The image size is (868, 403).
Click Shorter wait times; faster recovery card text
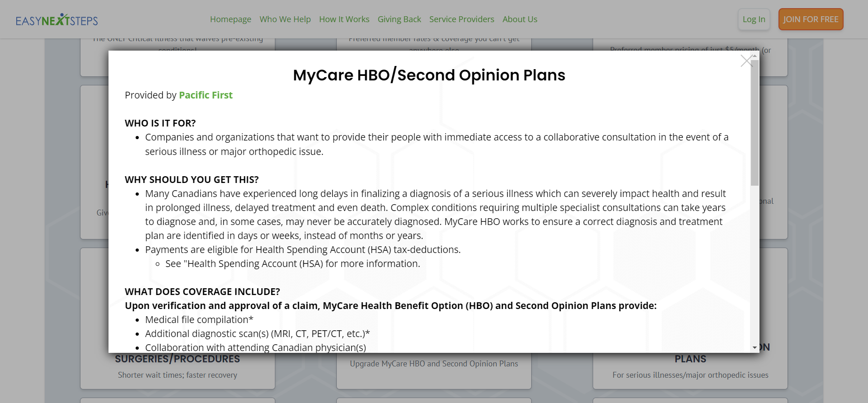point(178,375)
